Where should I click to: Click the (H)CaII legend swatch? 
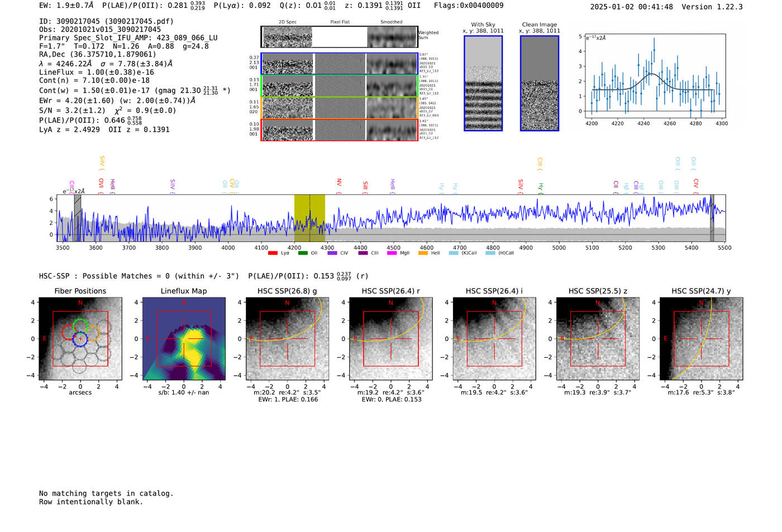(490, 253)
